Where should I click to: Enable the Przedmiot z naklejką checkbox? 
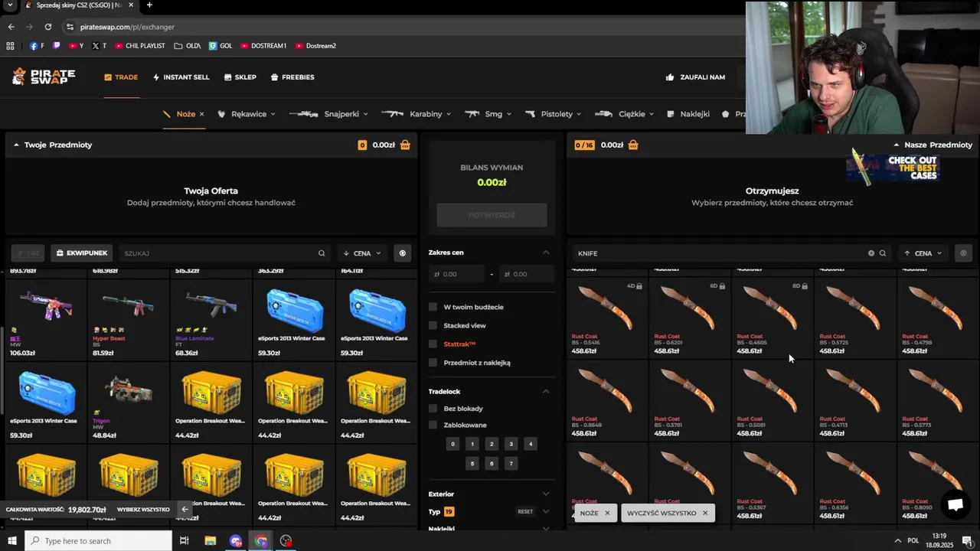[433, 363]
